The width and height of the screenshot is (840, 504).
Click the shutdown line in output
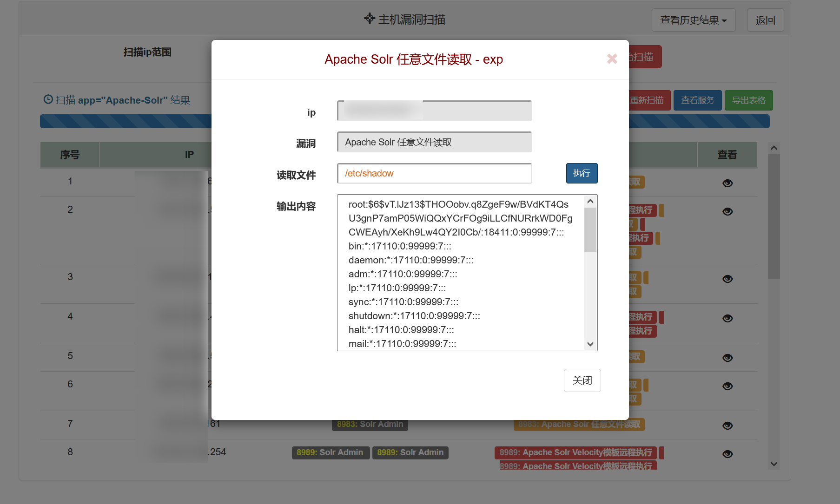[414, 316]
